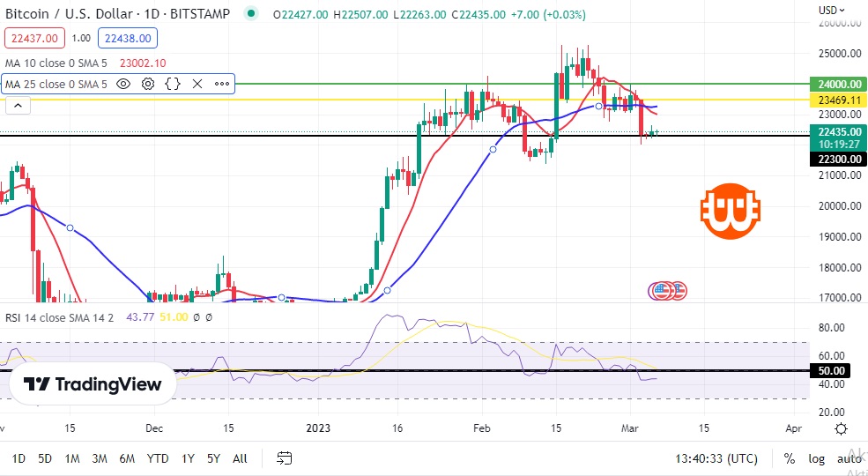Viewport: 868px width, 476px height.
Task: Toggle percent scale mode
Action: point(789,458)
